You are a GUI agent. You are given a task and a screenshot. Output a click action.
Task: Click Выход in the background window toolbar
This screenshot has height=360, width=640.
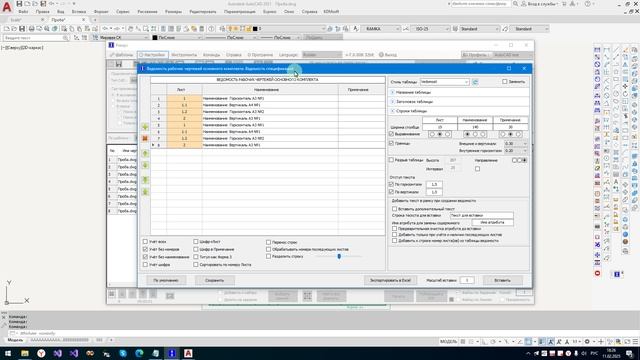388,55
